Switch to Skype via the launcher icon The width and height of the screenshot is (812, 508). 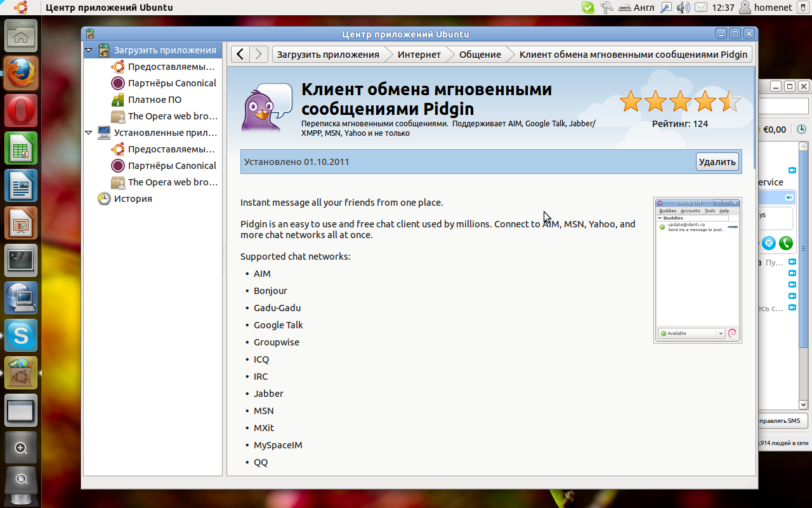coord(22,335)
